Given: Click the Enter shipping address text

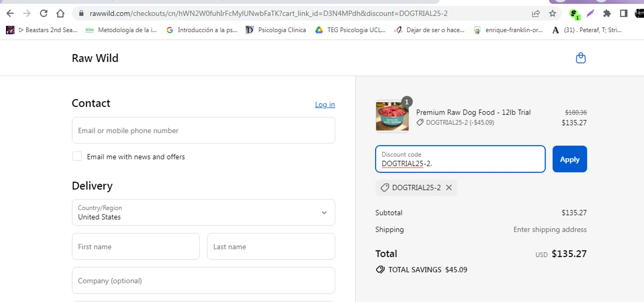Looking at the screenshot, I should click(x=550, y=230).
